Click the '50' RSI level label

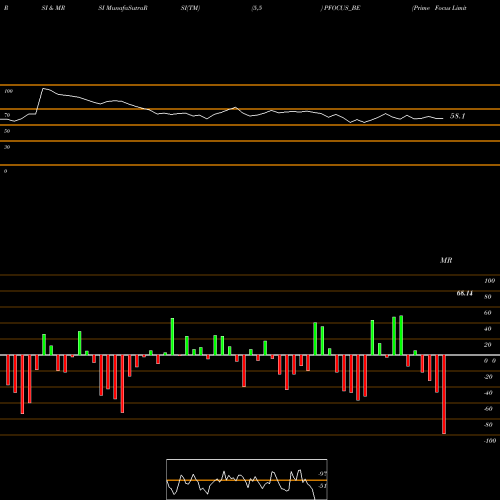(7, 131)
